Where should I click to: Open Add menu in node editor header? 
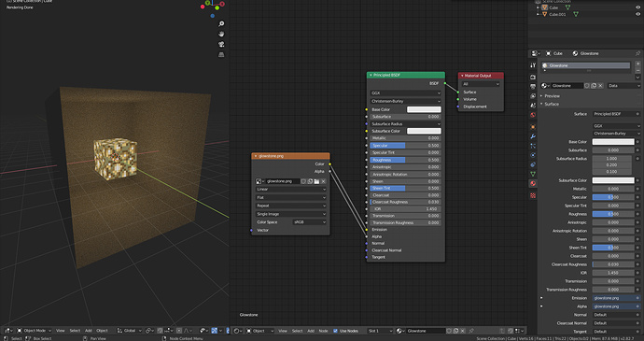pos(311,331)
